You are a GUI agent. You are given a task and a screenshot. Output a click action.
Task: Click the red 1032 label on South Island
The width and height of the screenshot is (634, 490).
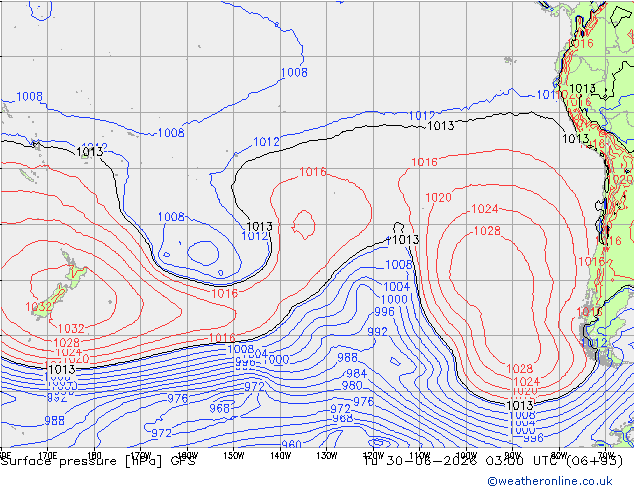click(39, 306)
